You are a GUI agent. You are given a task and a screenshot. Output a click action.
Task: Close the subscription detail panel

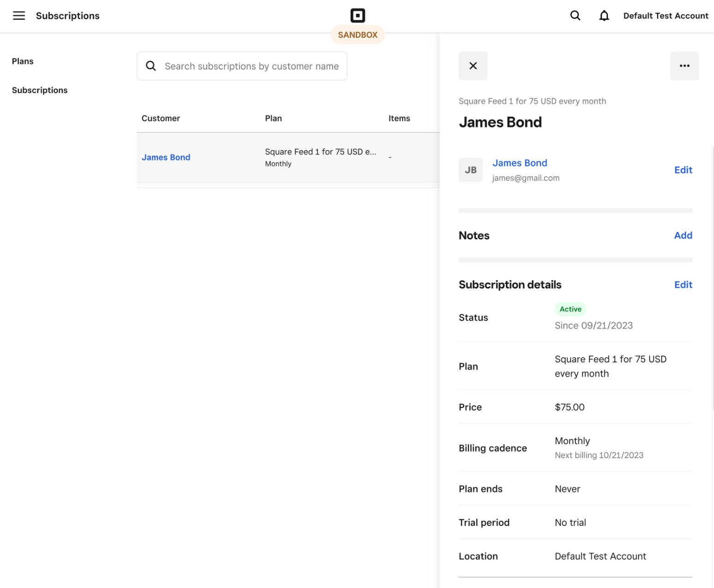click(x=473, y=66)
